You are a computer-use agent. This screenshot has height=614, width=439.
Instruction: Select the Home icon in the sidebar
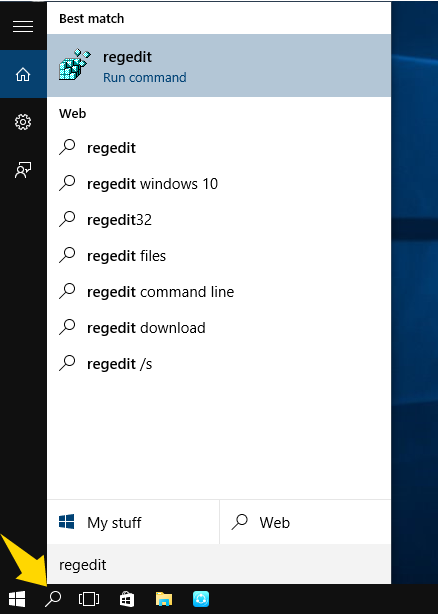[x=23, y=74]
